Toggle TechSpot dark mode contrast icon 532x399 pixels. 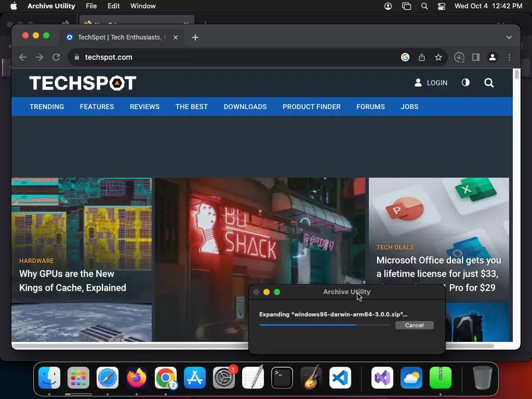coord(465,83)
